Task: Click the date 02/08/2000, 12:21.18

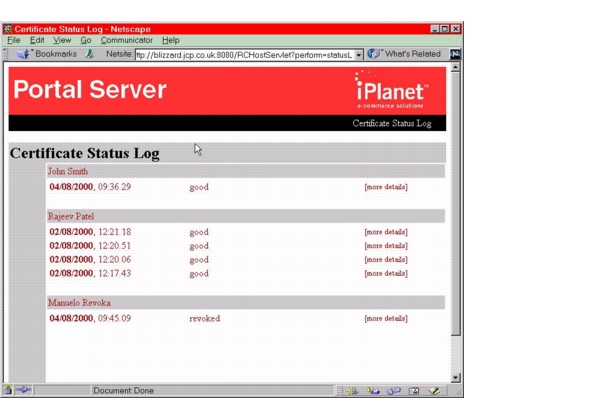Action: (x=90, y=232)
